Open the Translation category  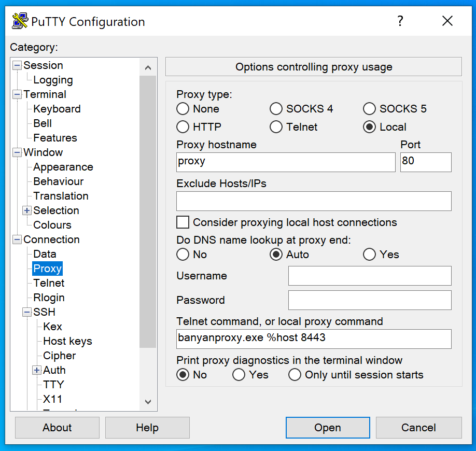pos(61,196)
